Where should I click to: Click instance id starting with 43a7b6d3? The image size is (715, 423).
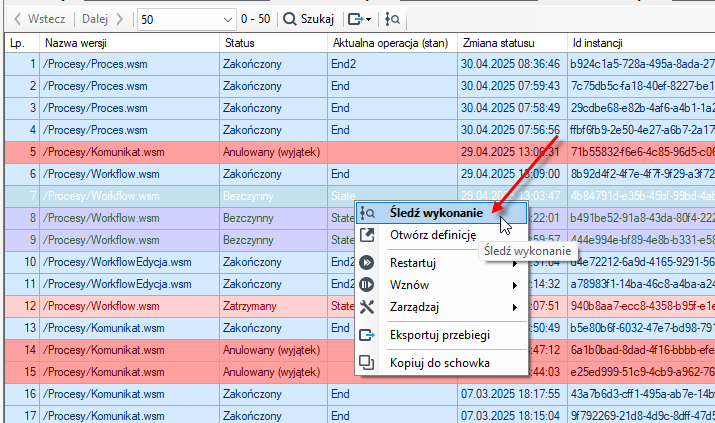[642, 394]
